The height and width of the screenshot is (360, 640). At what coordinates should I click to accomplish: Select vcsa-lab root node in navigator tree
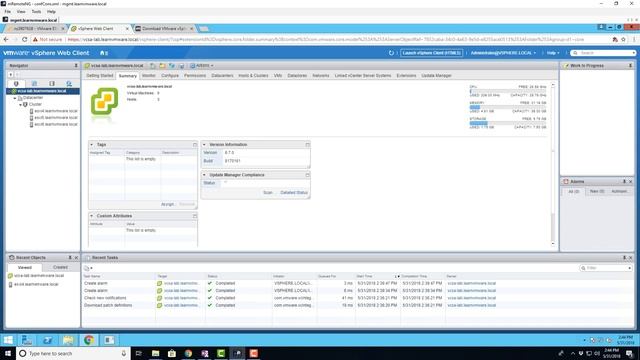point(42,91)
